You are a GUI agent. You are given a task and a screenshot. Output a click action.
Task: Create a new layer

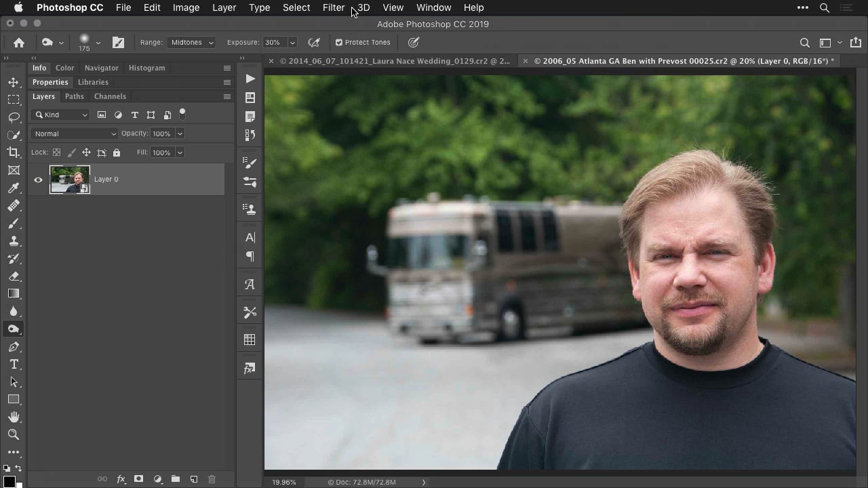coord(193,479)
